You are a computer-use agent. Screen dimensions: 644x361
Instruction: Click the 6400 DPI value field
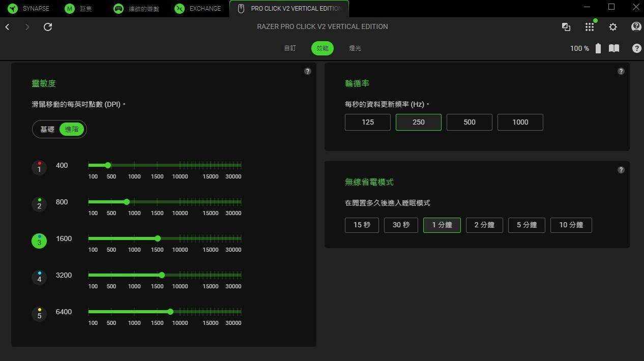tap(64, 312)
